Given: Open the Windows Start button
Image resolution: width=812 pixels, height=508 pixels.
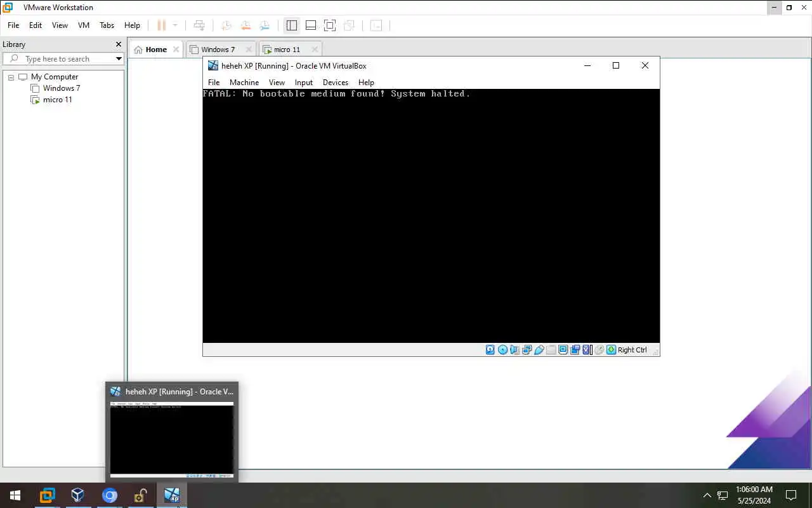Looking at the screenshot, I should [x=15, y=495].
